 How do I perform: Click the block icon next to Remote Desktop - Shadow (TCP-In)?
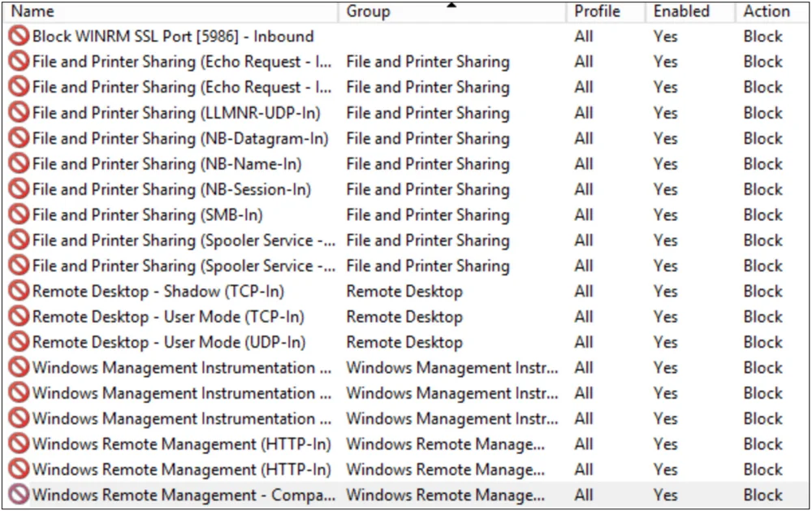point(19,291)
